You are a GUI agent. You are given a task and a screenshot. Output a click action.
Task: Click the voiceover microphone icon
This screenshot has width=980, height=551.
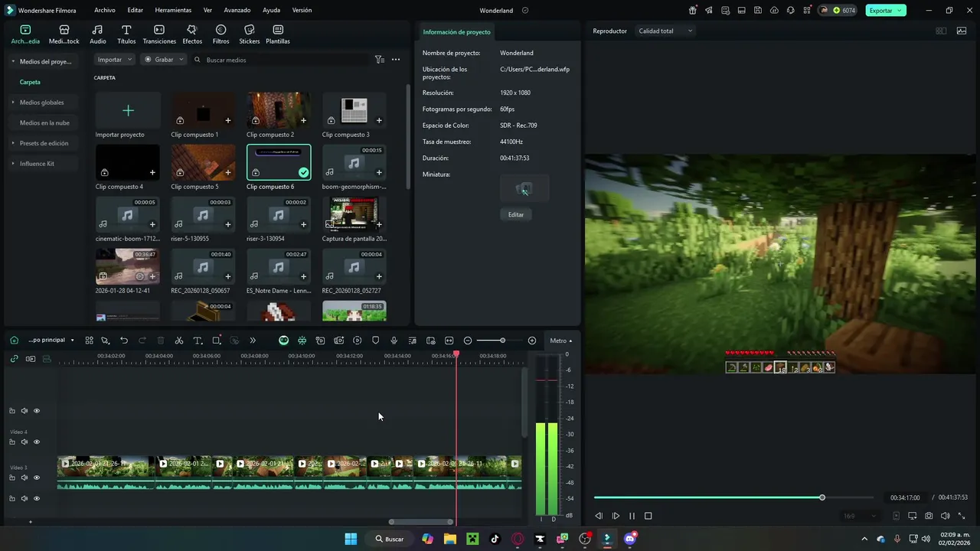coord(394,341)
